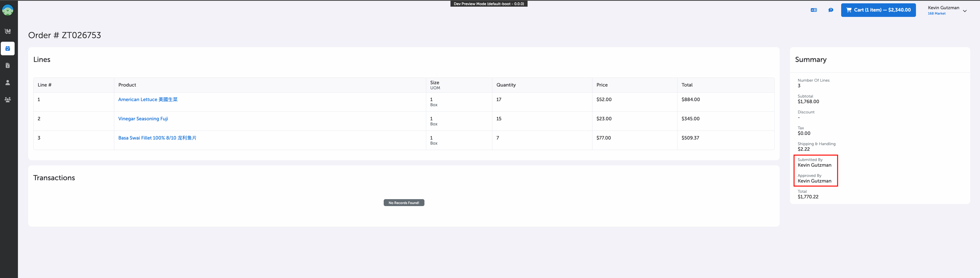Expand the Kevin Gutzman account chevron
This screenshot has width=980, height=278.
(964, 11)
